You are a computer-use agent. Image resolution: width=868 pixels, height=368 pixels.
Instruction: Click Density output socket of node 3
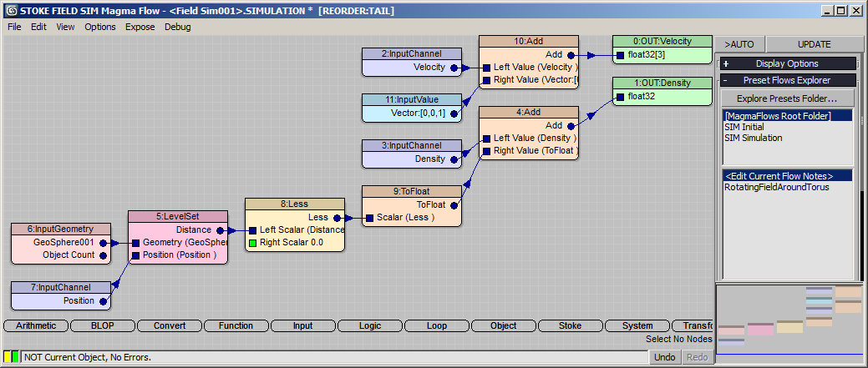(x=454, y=159)
